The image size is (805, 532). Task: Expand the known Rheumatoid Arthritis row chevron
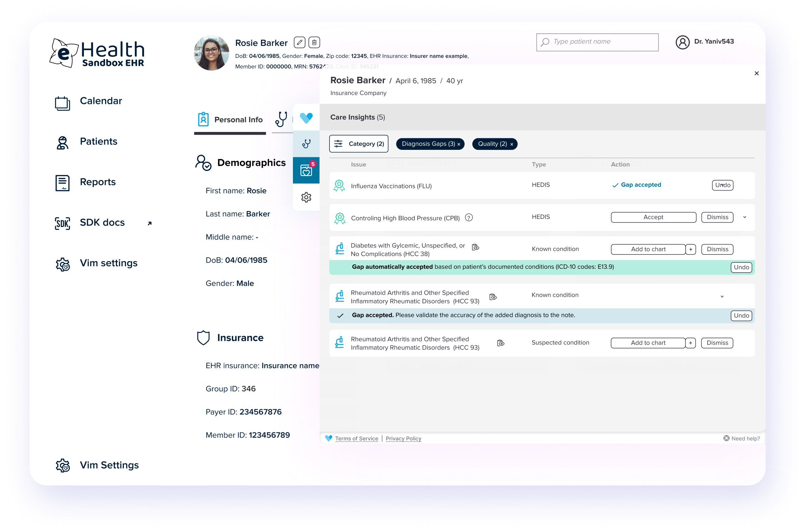tap(722, 297)
